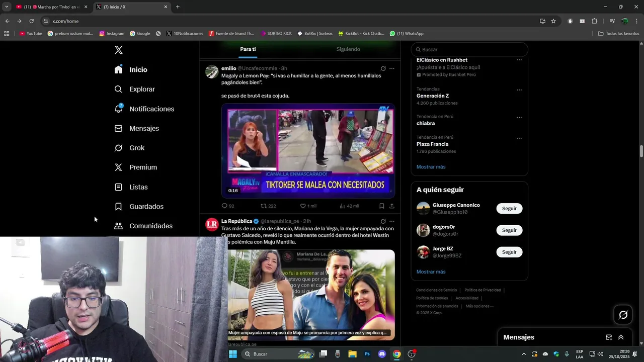Follow dogors0r
This screenshot has height=362, width=644.
[x=509, y=230]
